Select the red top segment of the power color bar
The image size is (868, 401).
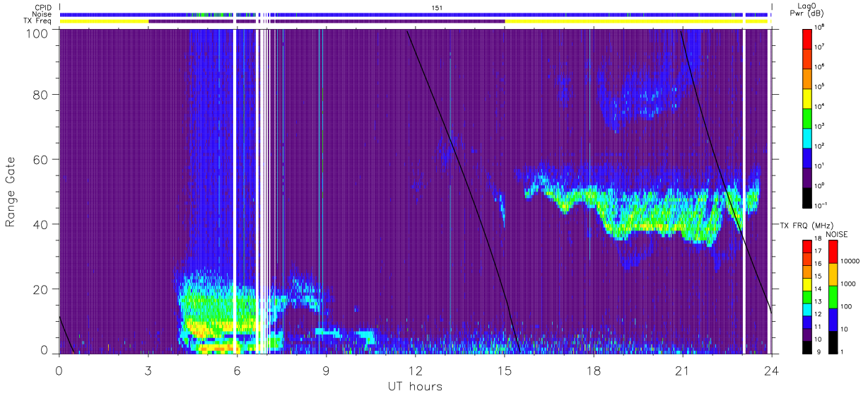click(807, 37)
